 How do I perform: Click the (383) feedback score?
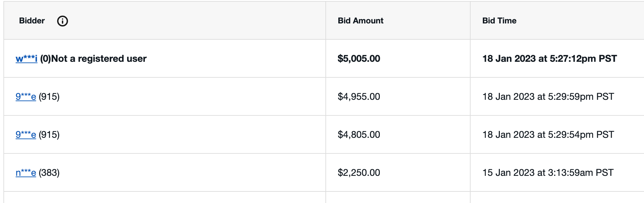click(x=49, y=173)
